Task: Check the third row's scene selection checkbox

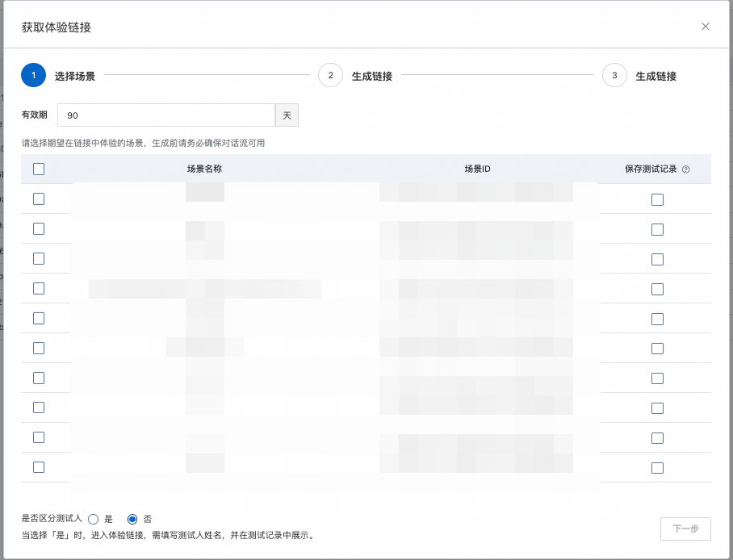Action: [x=39, y=258]
